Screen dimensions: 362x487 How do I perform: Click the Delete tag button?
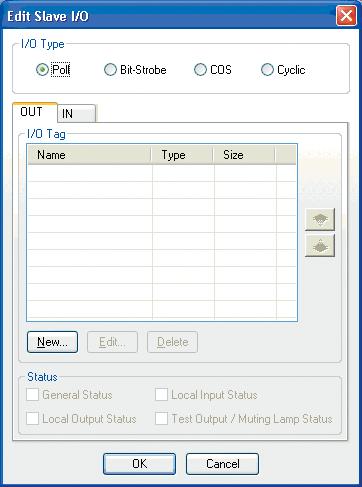[x=172, y=342]
